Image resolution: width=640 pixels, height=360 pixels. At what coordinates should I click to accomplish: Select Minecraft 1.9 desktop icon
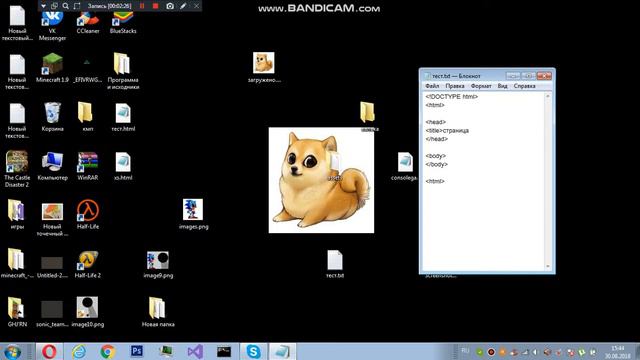pos(52,68)
